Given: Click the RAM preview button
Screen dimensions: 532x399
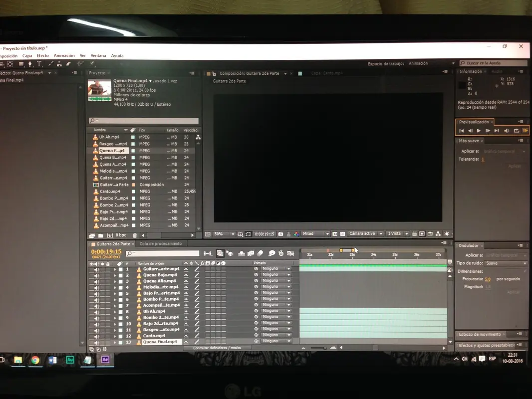Looking at the screenshot, I should [525, 131].
